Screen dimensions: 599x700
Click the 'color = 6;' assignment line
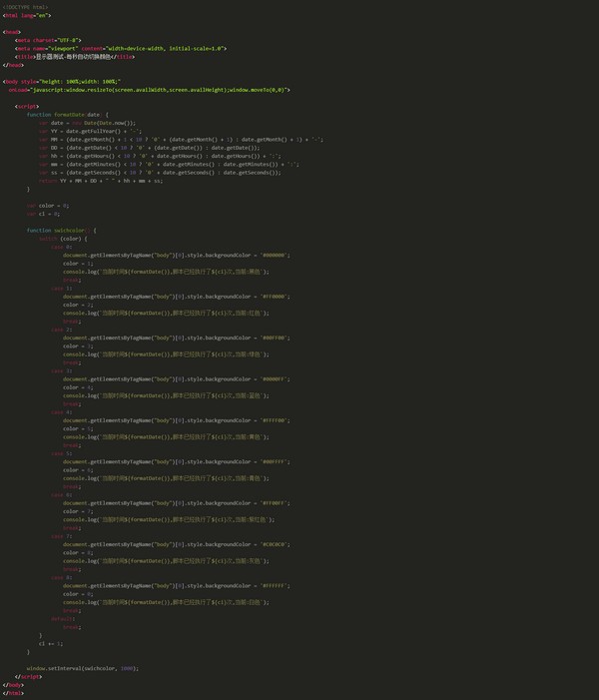click(78, 470)
